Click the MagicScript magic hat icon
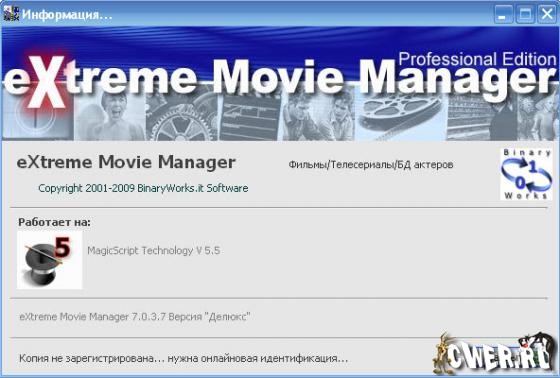This screenshot has width=560, height=378. pyautogui.click(x=49, y=260)
